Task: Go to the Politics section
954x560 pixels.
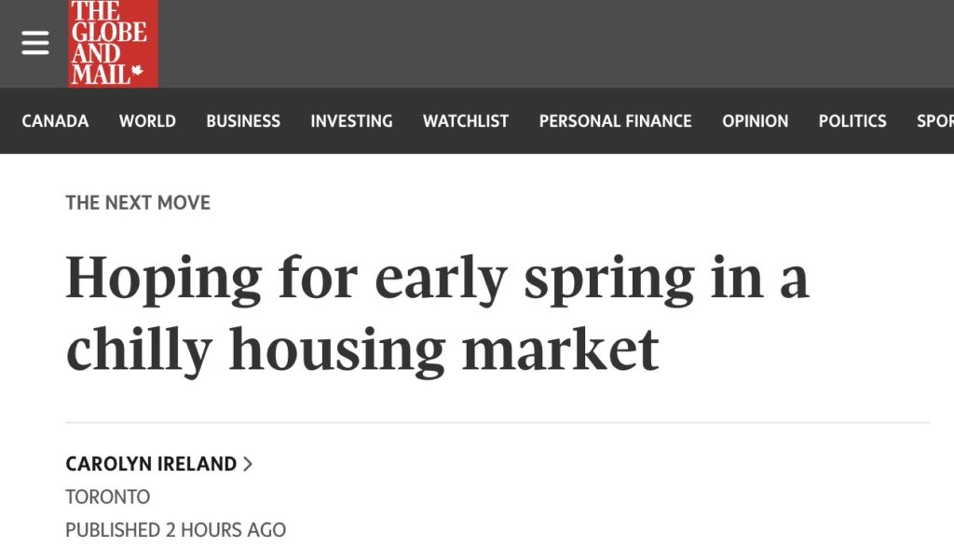Action: (852, 121)
